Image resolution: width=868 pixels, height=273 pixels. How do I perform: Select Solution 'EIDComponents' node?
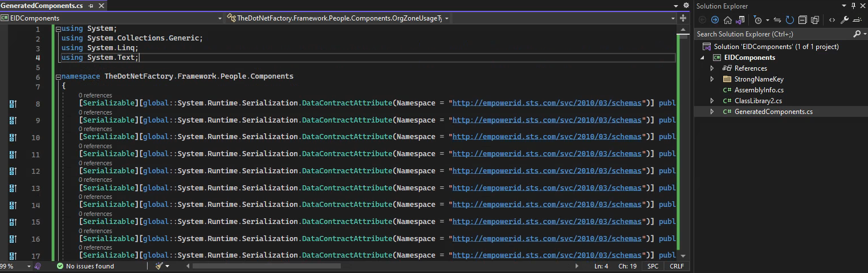(x=776, y=47)
